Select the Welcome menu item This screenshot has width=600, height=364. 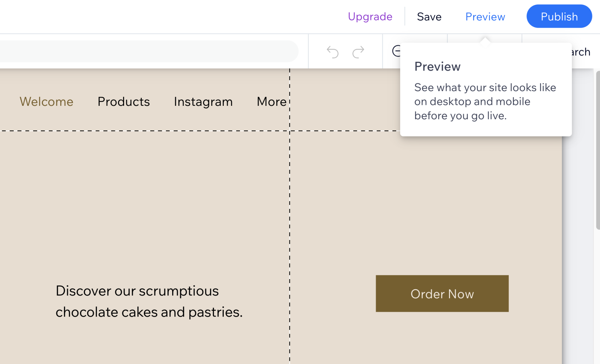(47, 101)
